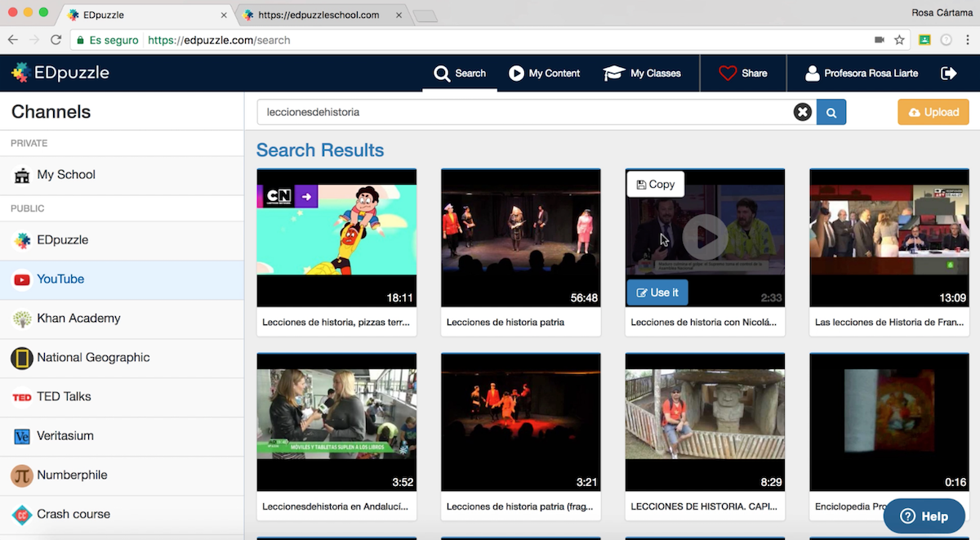The image size is (980, 540).
Task: Switch to the edpuzzleschool.com browser tab
Action: coord(318,15)
